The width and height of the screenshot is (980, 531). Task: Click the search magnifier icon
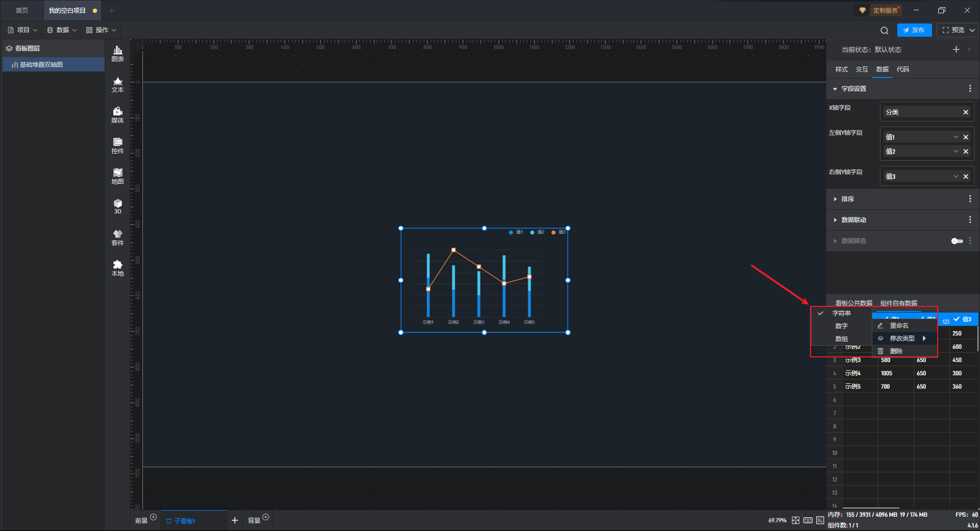pos(885,31)
